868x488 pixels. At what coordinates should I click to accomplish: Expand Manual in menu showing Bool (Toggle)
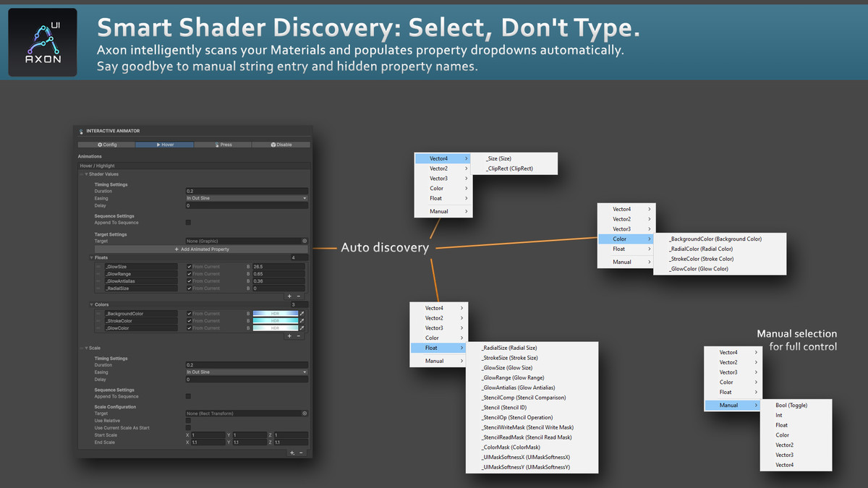point(732,406)
